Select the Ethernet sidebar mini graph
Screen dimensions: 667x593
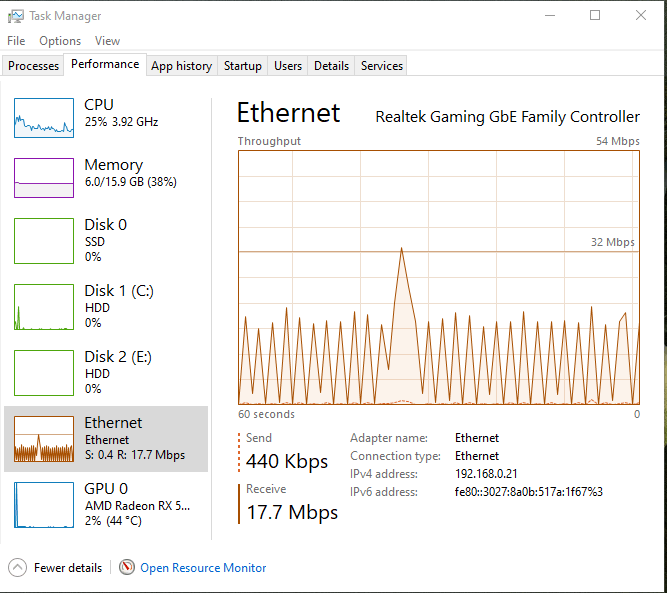pyautogui.click(x=44, y=439)
